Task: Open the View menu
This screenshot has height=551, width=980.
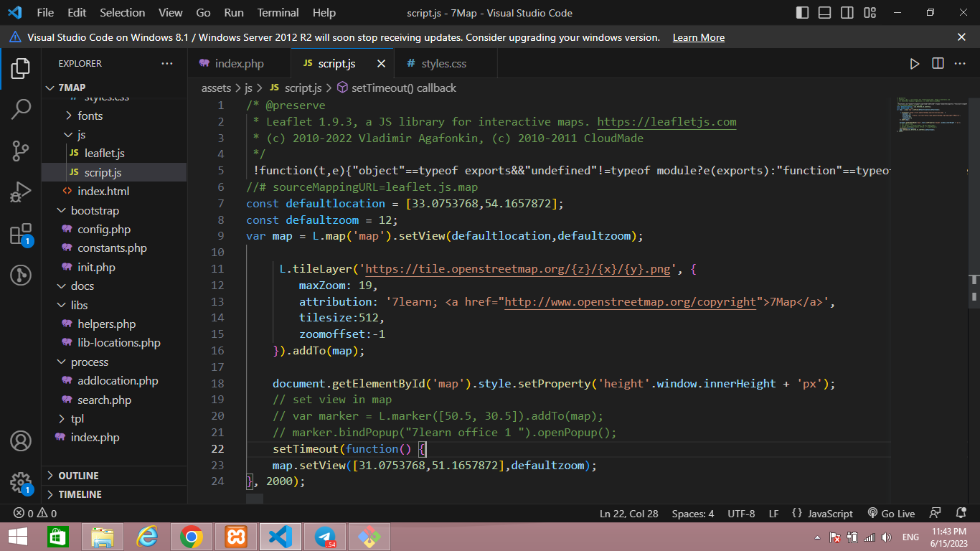Action: pos(171,13)
